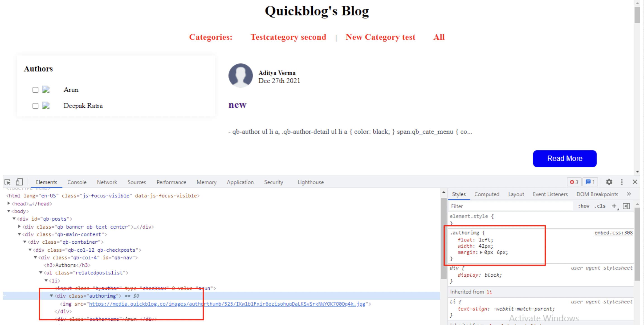Check the Deepak Ratra author checkbox

[x=35, y=106]
